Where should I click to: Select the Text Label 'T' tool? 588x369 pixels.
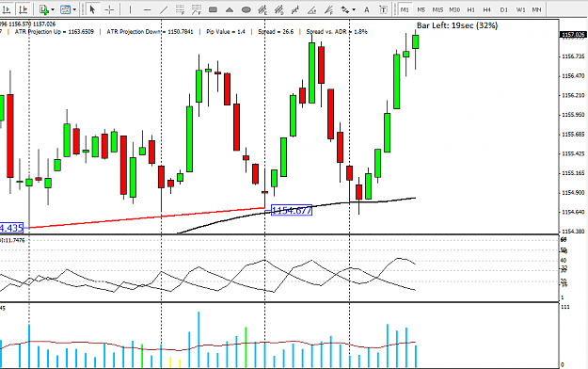click(x=383, y=9)
